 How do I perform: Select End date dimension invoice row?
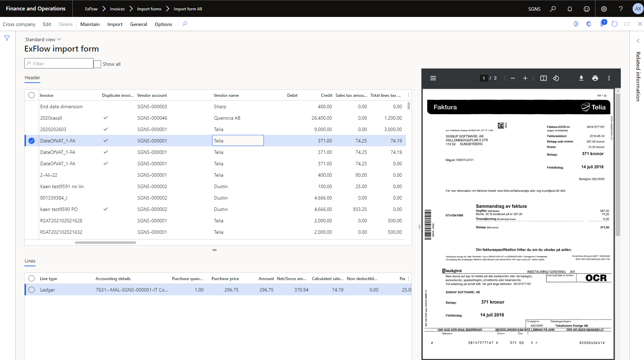click(215, 107)
